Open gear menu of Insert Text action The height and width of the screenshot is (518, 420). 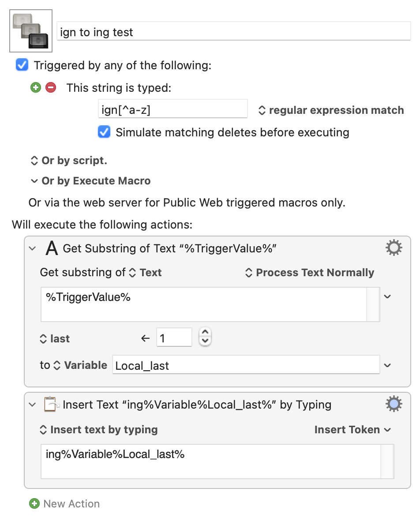click(x=394, y=404)
